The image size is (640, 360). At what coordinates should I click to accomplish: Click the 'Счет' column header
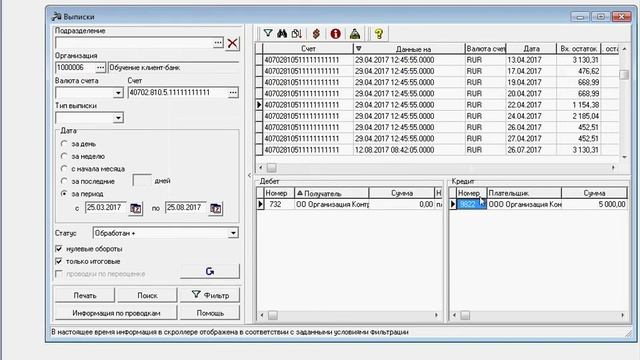pyautogui.click(x=308, y=49)
